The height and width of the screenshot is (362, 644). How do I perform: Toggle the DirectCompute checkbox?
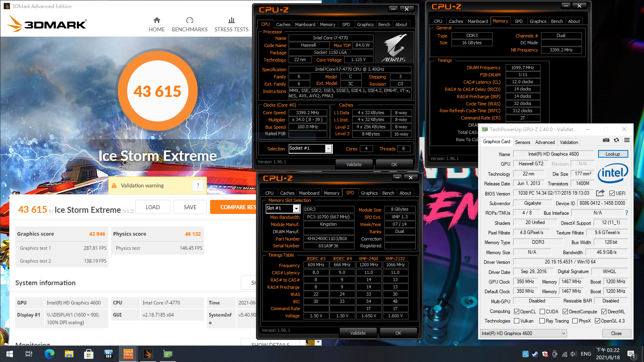click(565, 312)
